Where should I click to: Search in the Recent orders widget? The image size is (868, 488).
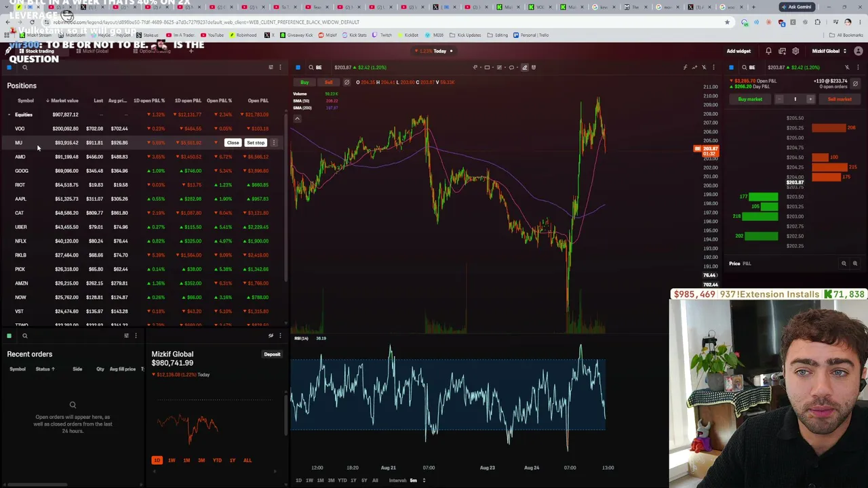click(x=24, y=335)
